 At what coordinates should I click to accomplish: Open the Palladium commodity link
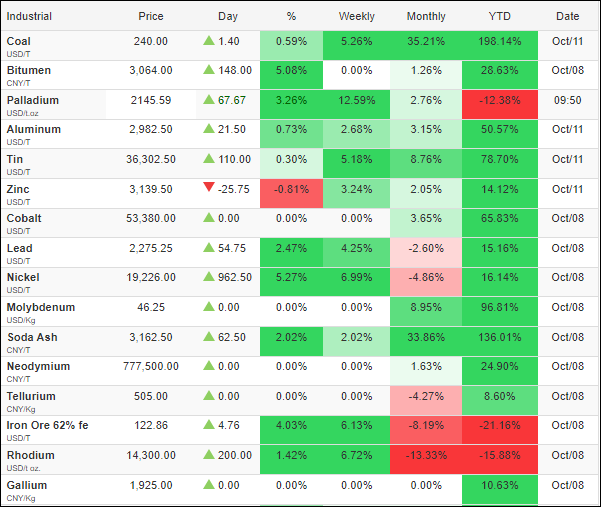(32, 100)
